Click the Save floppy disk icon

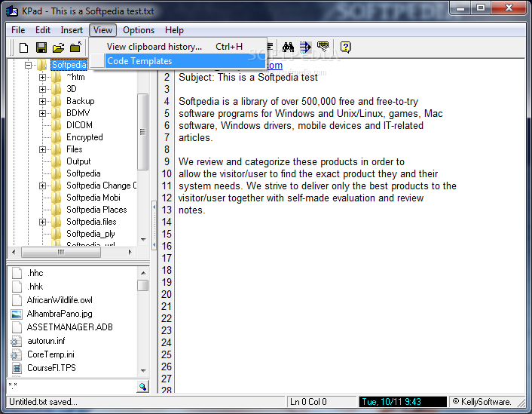click(41, 48)
